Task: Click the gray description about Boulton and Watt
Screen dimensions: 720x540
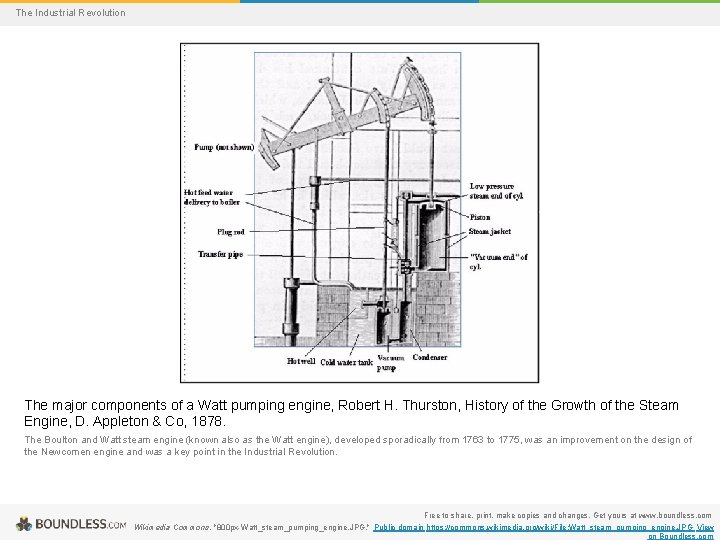Action: [x=358, y=446]
